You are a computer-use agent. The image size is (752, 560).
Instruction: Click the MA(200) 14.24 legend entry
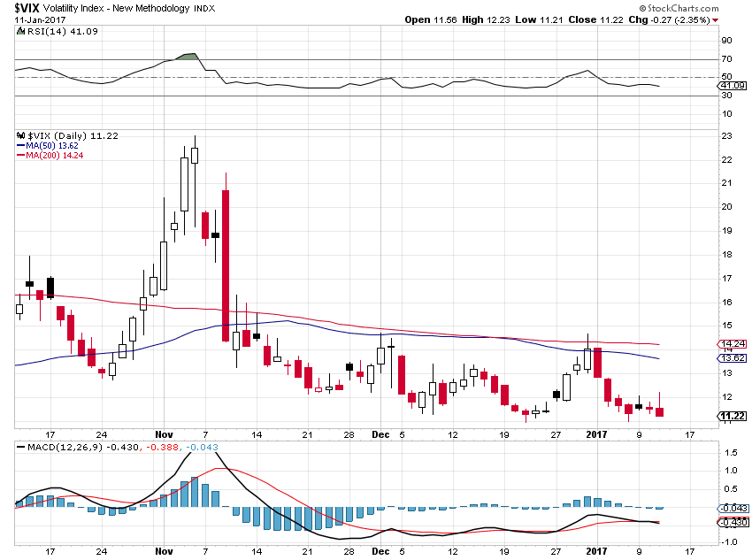point(50,156)
